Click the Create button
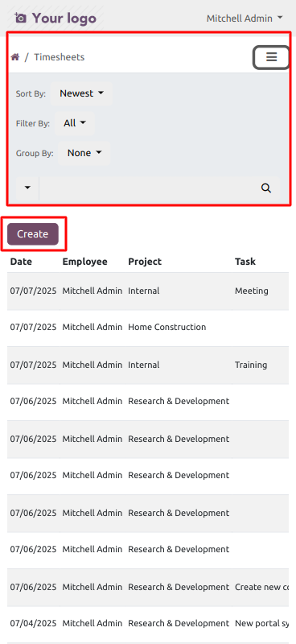 click(x=33, y=234)
